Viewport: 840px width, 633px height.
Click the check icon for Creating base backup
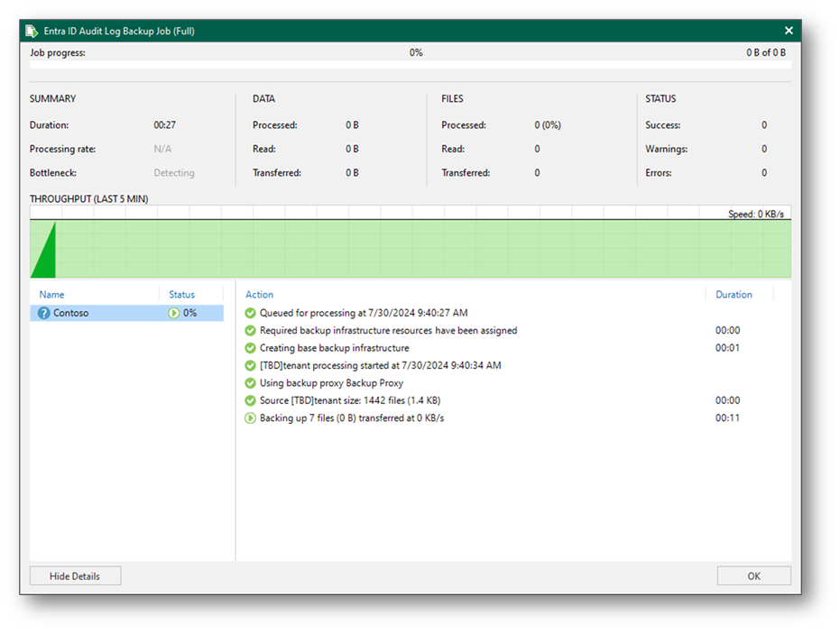[251, 348]
